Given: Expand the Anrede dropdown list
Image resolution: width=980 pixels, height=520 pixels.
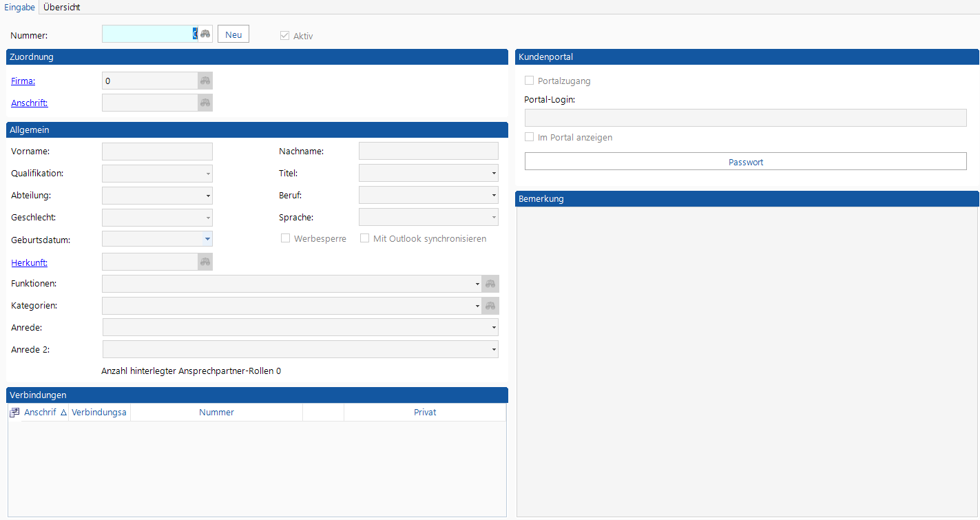Looking at the screenshot, I should coord(494,328).
